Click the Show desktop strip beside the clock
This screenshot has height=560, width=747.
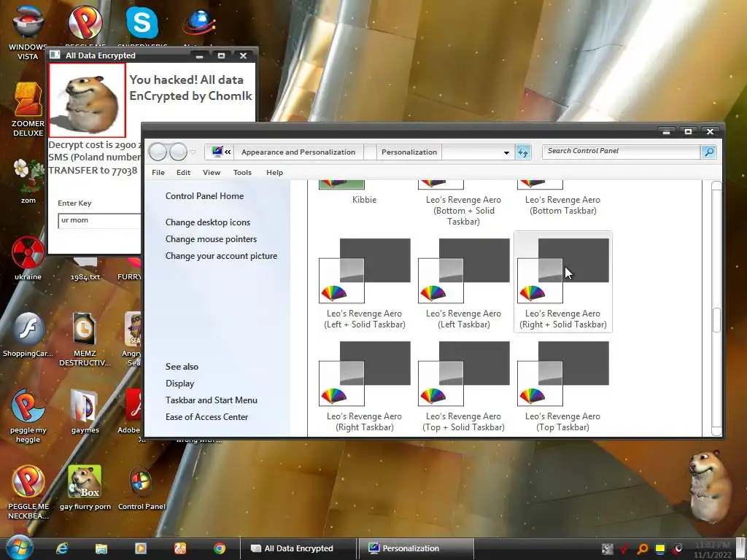click(740, 548)
